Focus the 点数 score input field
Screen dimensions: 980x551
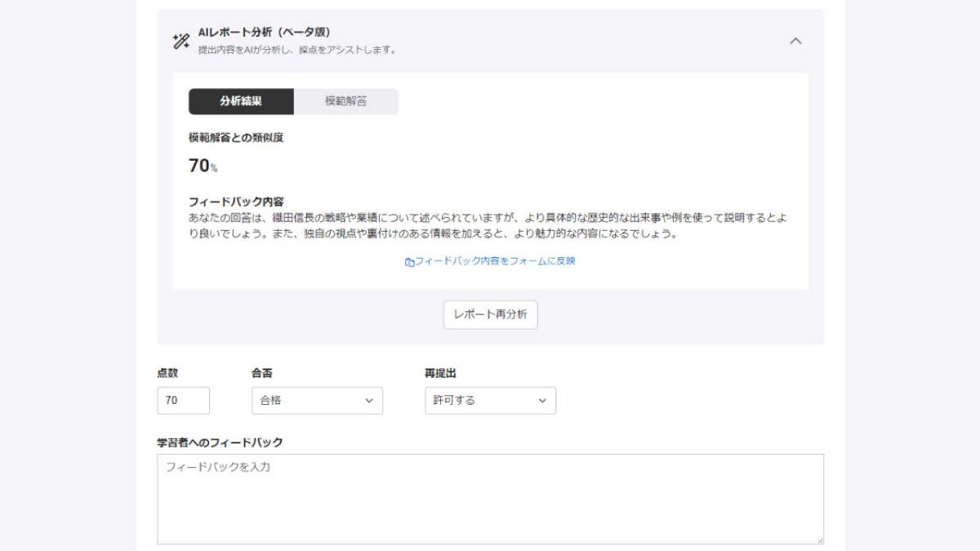(x=183, y=401)
